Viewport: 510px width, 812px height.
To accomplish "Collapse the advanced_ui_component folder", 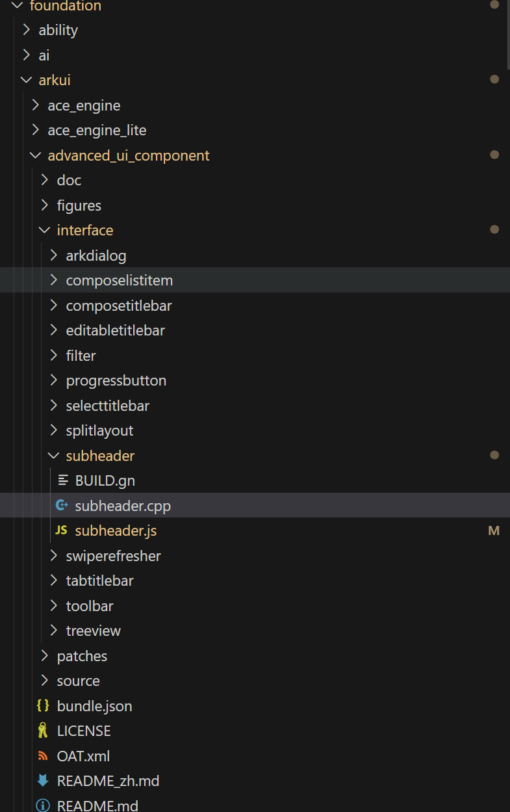I will [x=35, y=155].
